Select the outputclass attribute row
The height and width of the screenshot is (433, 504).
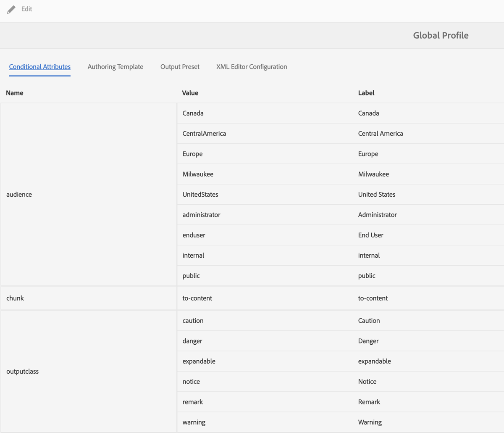coord(23,371)
